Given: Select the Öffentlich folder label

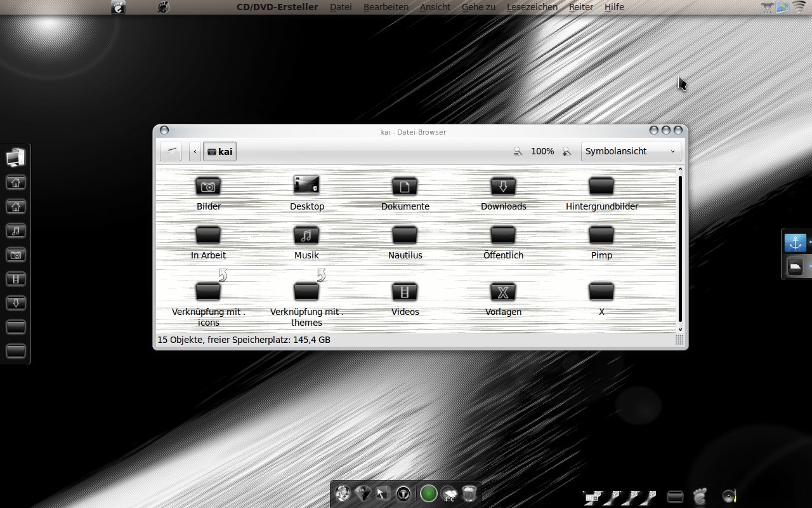Looking at the screenshot, I should tap(503, 255).
